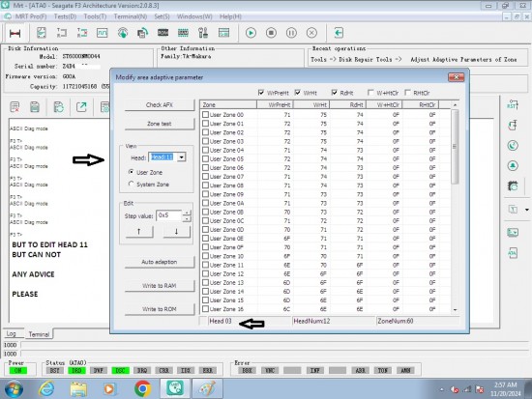
Task: Click the green back arrow exit icon
Action: pyautogui.click(x=339, y=33)
